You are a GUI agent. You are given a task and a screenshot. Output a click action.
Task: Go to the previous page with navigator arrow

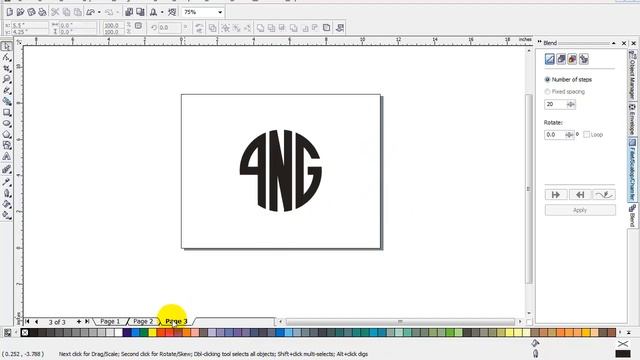click(37, 322)
